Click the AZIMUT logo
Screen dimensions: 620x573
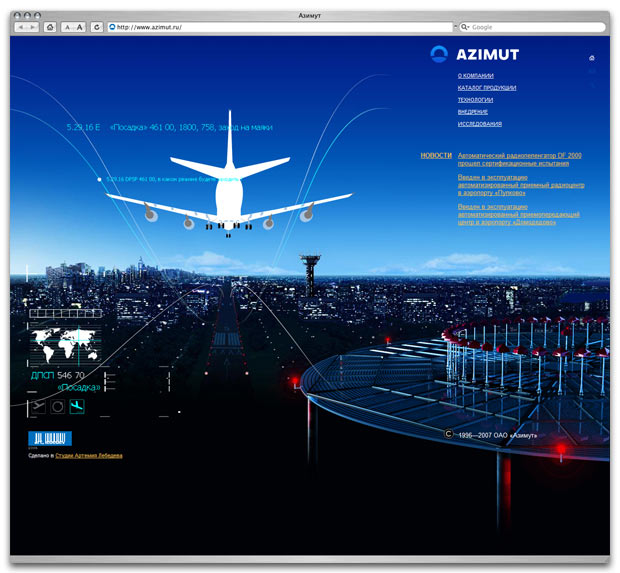click(x=475, y=54)
